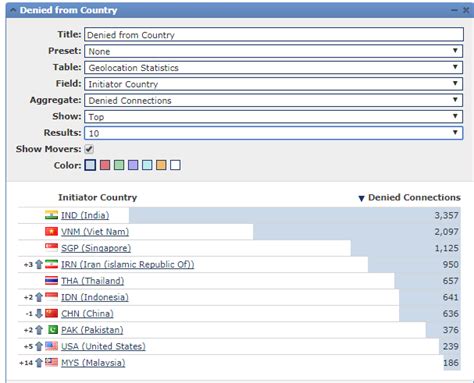This screenshot has height=383, width=474.
Task: Click the Indonesia flag icon
Action: (x=51, y=296)
